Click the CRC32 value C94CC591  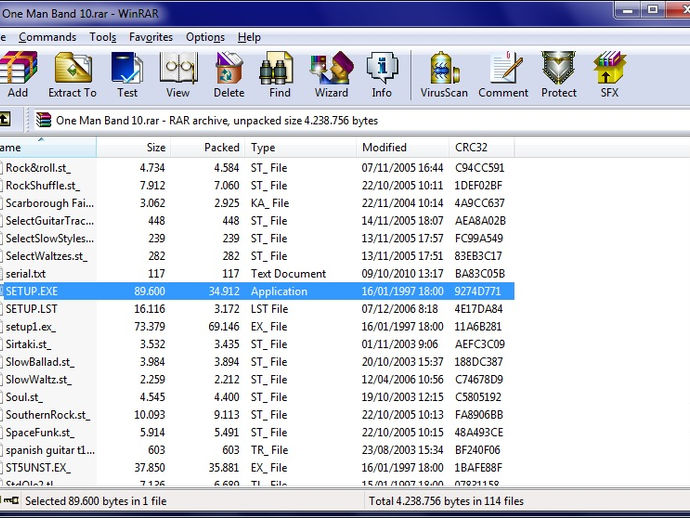coord(479,168)
